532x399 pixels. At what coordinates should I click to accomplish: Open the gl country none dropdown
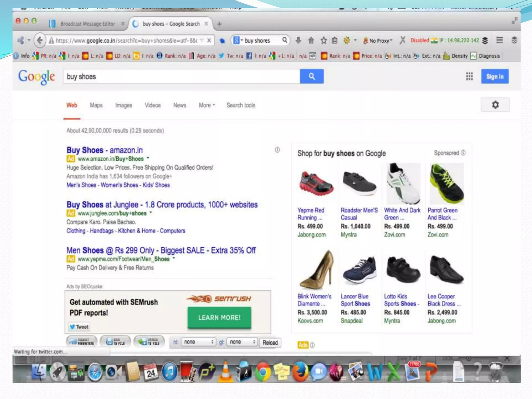242,342
